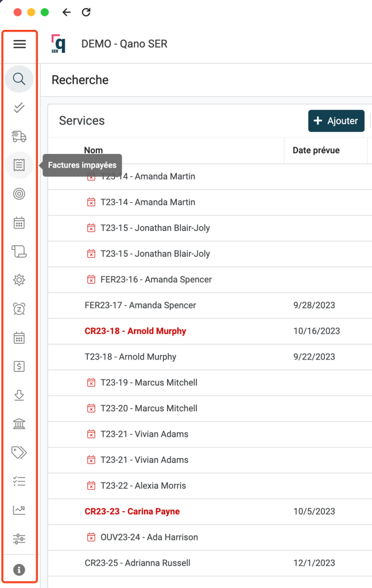Open the trending chart sidebar icon
Viewport: 372px width, 588px height.
coord(19,510)
